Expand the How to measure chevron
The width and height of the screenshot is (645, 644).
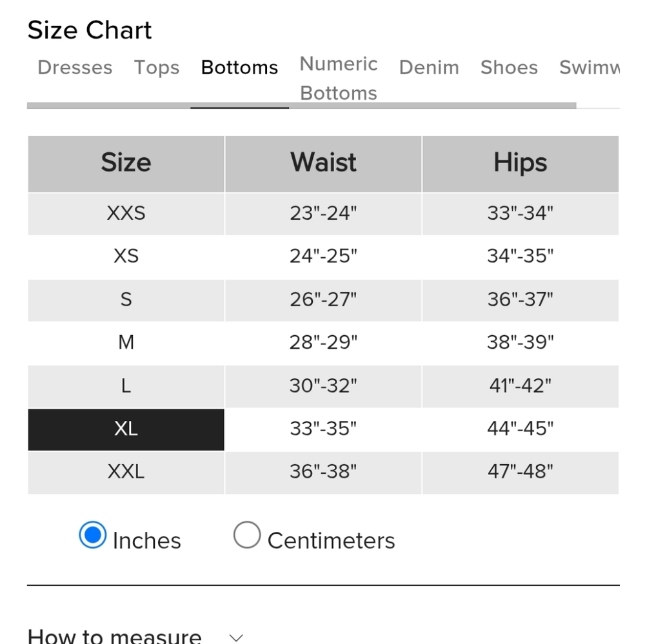(x=236, y=638)
